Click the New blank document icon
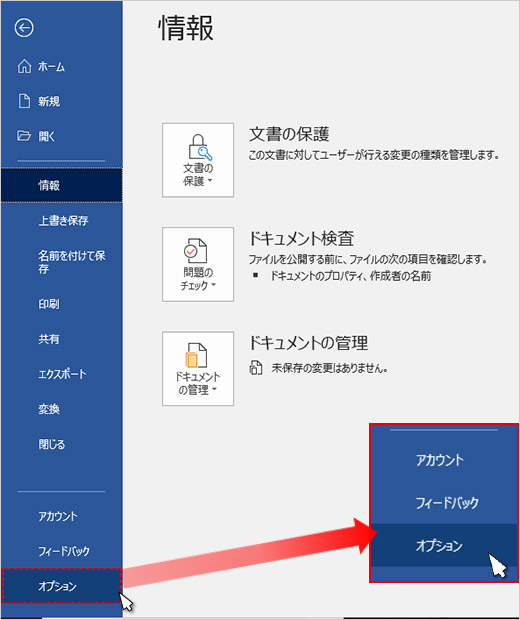Image resolution: width=520 pixels, height=620 pixels. (25, 101)
